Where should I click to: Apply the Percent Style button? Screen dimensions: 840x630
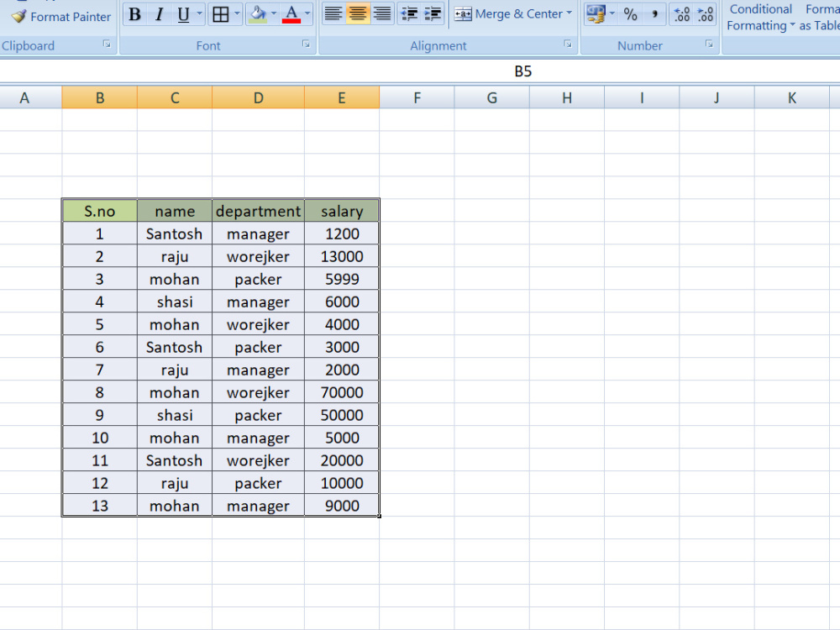pos(631,14)
